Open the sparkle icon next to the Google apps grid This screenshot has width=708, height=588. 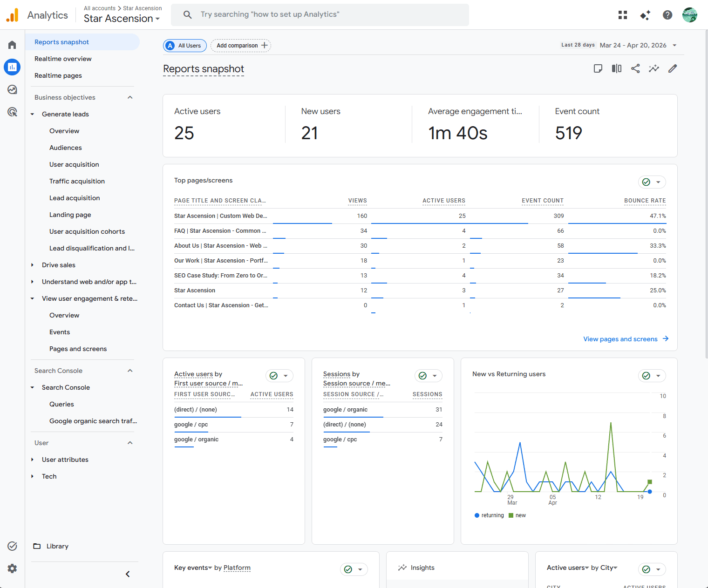(645, 15)
